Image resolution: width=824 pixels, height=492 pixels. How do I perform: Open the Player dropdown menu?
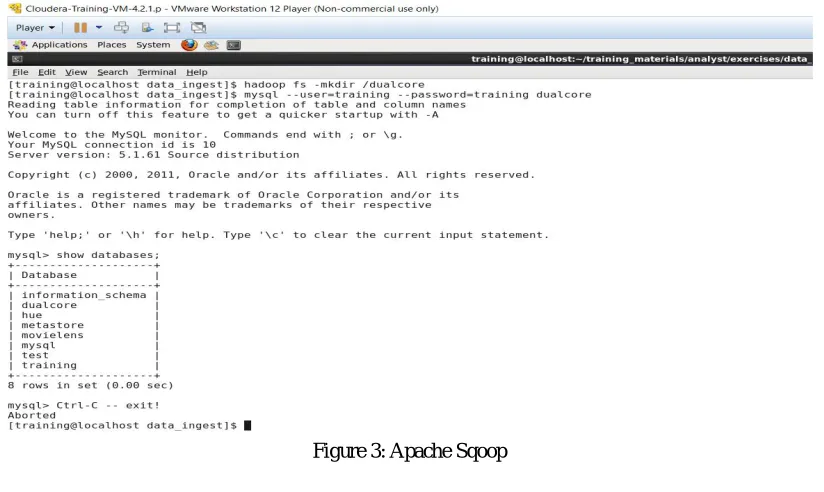35,28
